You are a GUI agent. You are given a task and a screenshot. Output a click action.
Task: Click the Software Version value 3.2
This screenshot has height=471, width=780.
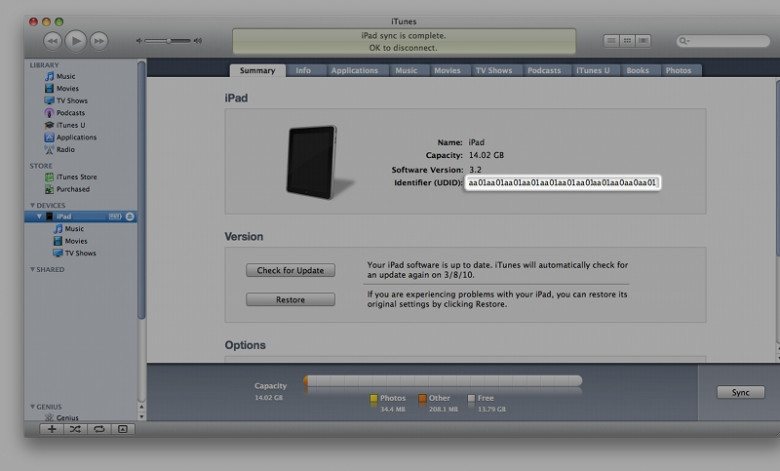[x=475, y=170]
